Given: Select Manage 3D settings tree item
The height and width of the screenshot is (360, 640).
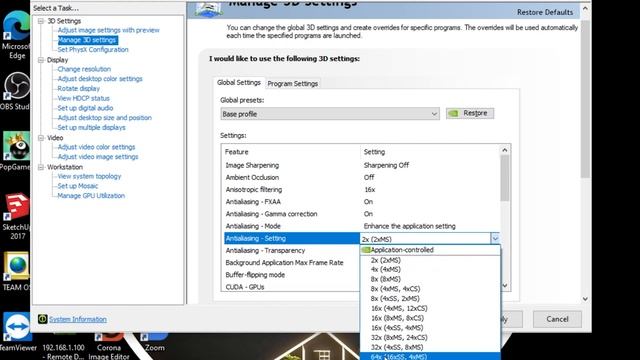Looking at the screenshot, I should tap(87, 40).
